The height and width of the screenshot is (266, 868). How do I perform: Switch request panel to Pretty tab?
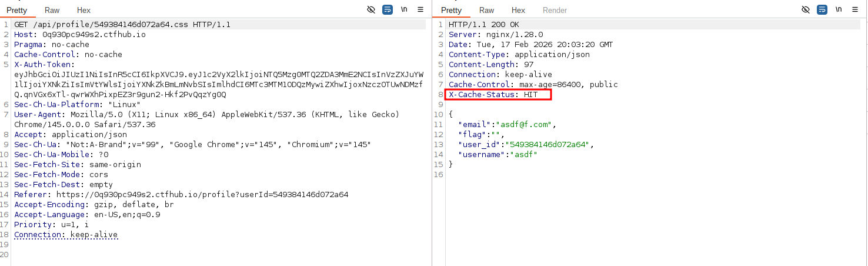[17, 11]
